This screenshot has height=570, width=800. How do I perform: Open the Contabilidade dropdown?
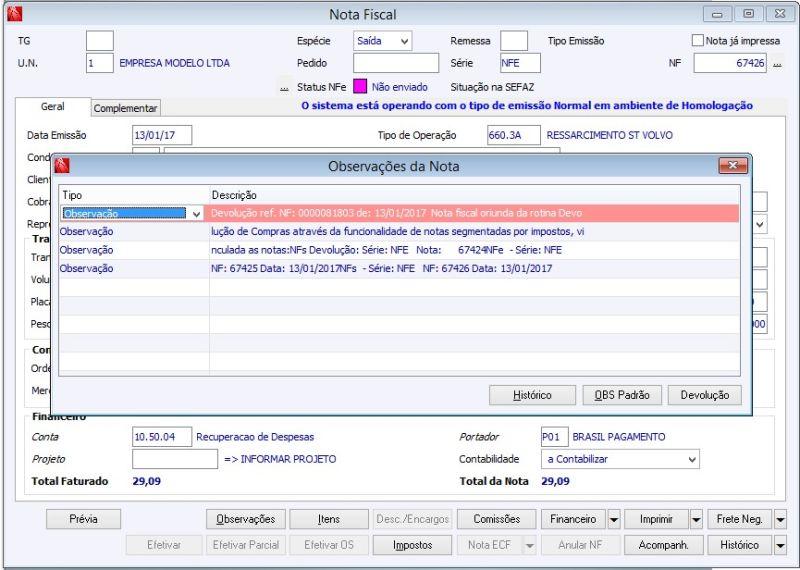692,459
